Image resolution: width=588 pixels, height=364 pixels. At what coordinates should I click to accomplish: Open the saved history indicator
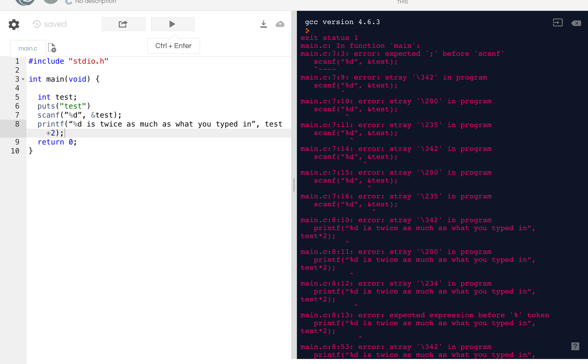pos(49,24)
